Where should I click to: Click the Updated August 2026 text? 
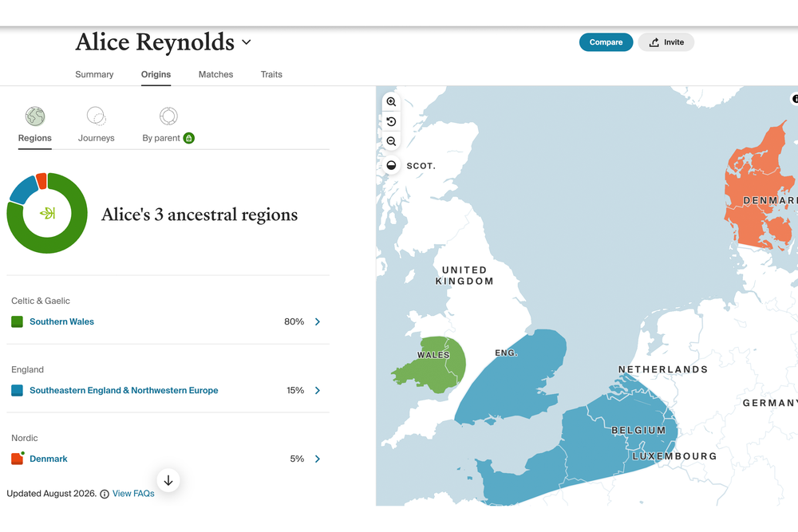[x=51, y=494]
